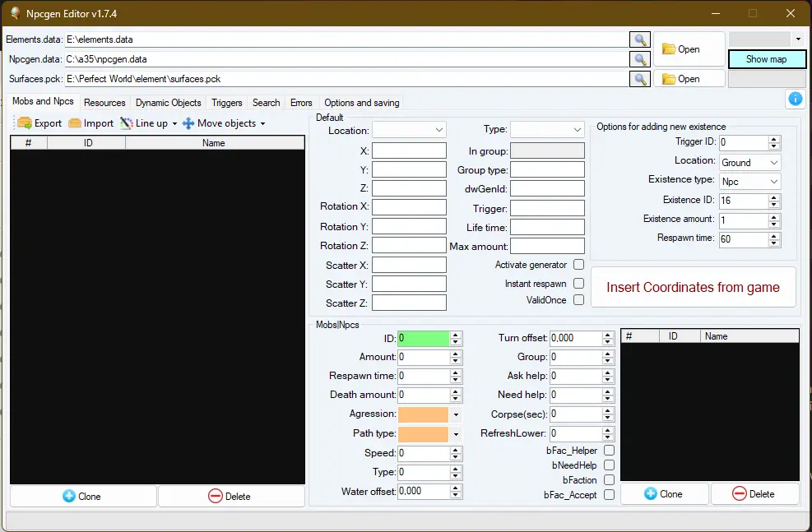Click the Line up tool icon

(127, 123)
